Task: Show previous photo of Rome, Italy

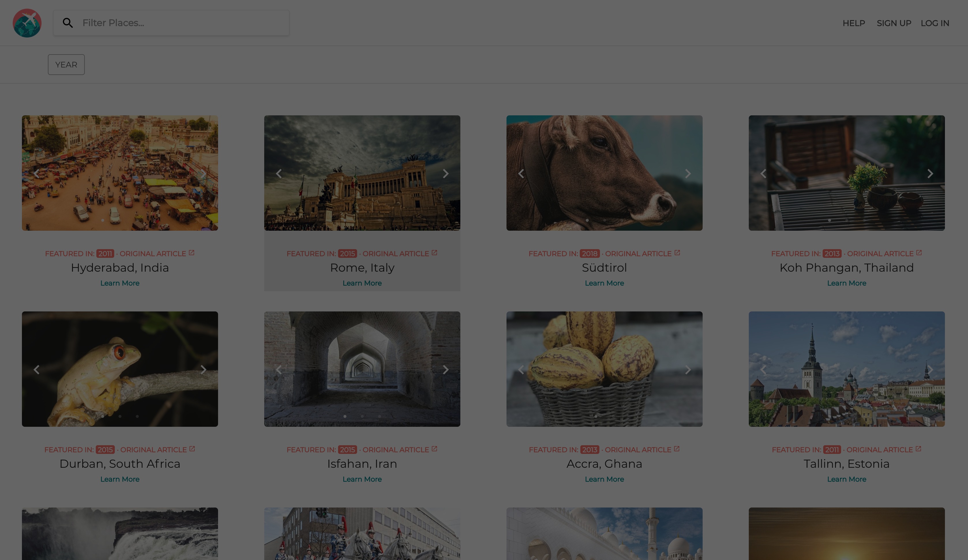Action: [279, 174]
